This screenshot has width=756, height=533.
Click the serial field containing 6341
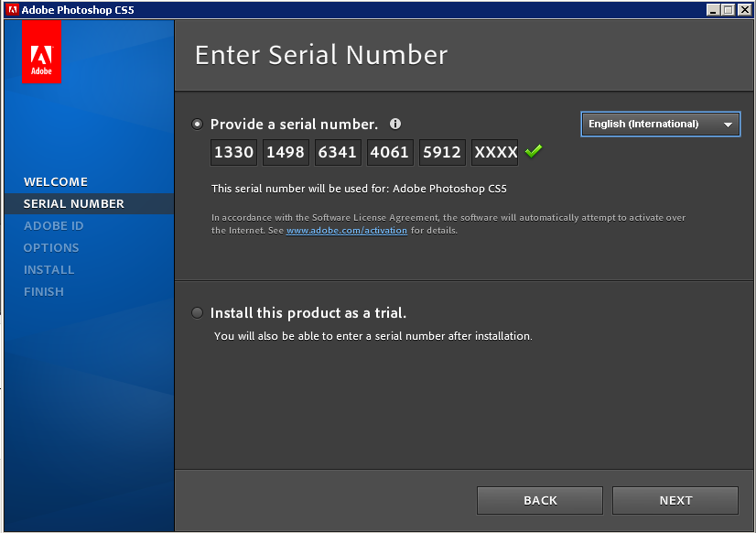tap(338, 152)
